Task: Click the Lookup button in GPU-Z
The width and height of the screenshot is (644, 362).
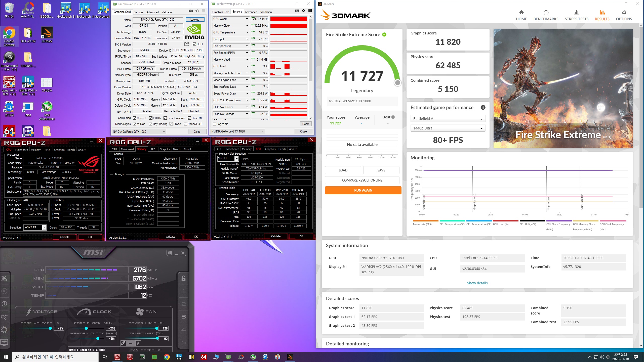Action: coord(195,19)
